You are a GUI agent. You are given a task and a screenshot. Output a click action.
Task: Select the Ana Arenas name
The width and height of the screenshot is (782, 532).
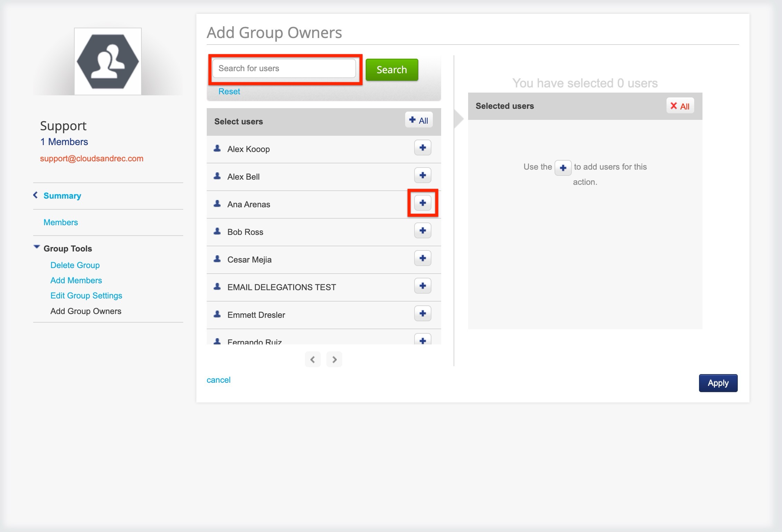pos(249,205)
